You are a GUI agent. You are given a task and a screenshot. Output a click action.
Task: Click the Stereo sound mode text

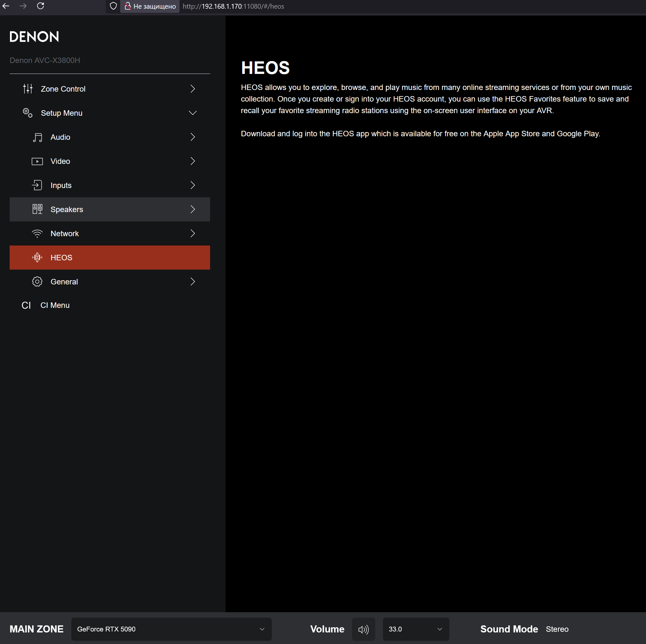(557, 629)
